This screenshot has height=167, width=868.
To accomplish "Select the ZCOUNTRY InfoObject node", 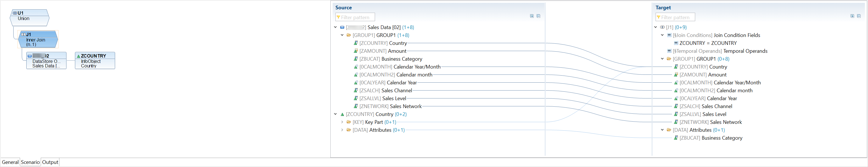I will click(x=95, y=60).
